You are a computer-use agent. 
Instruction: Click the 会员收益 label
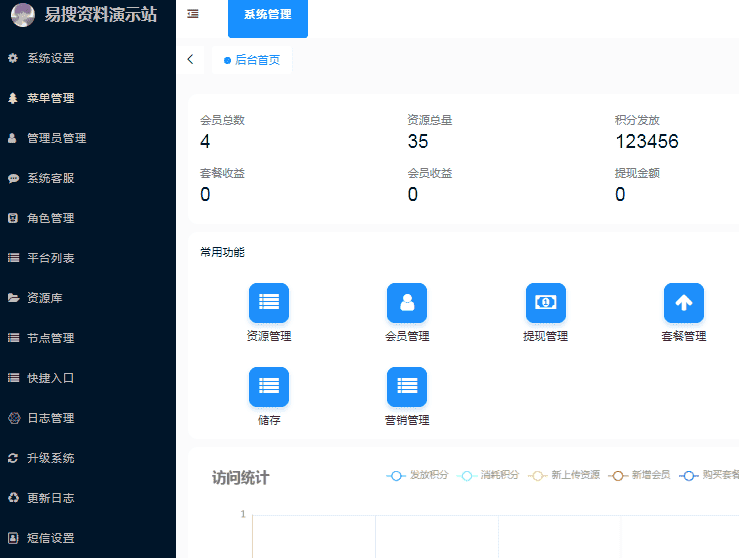click(430, 173)
